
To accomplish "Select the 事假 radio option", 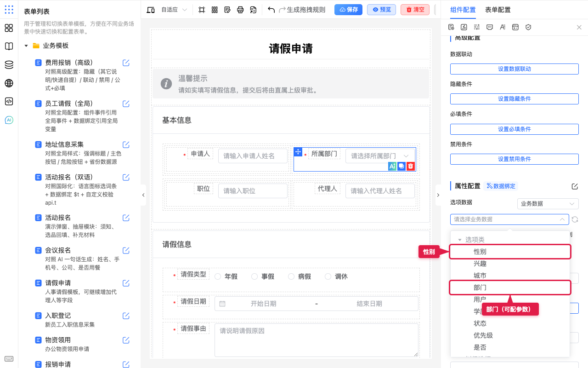I will tap(262, 276).
